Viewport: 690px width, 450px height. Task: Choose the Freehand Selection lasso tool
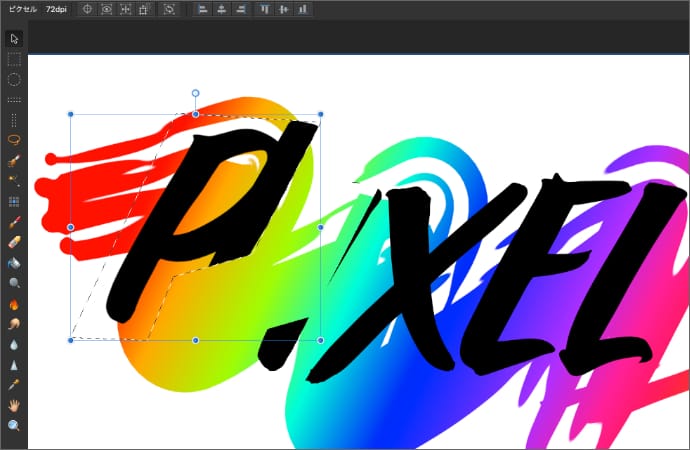(x=14, y=140)
